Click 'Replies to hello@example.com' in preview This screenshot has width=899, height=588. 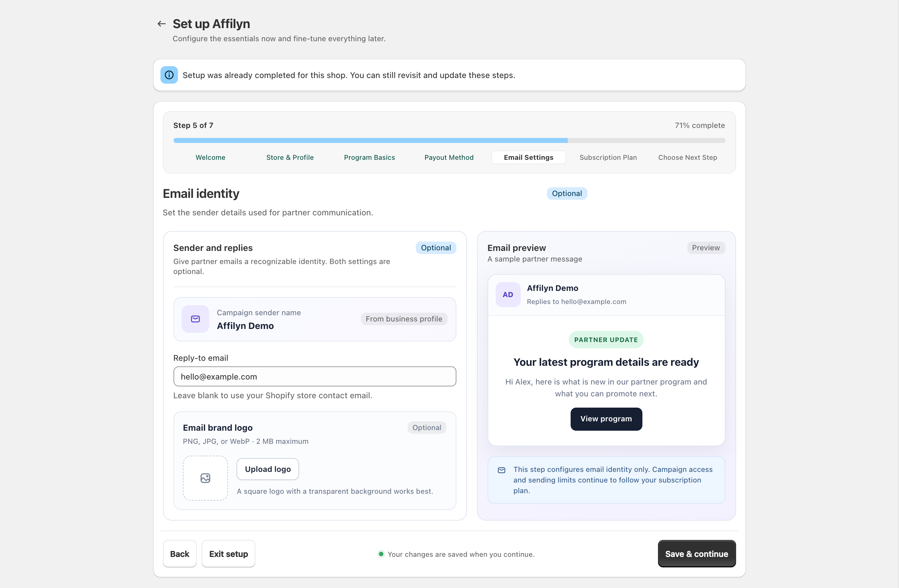point(577,302)
